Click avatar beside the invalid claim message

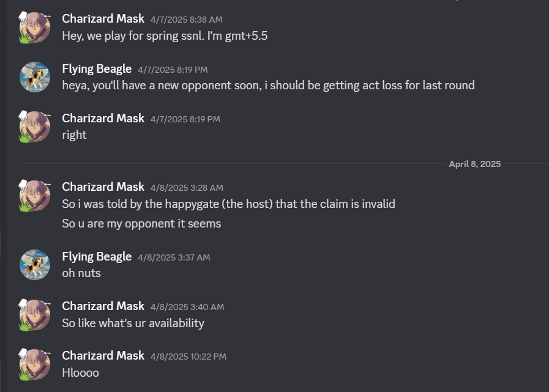(35, 195)
